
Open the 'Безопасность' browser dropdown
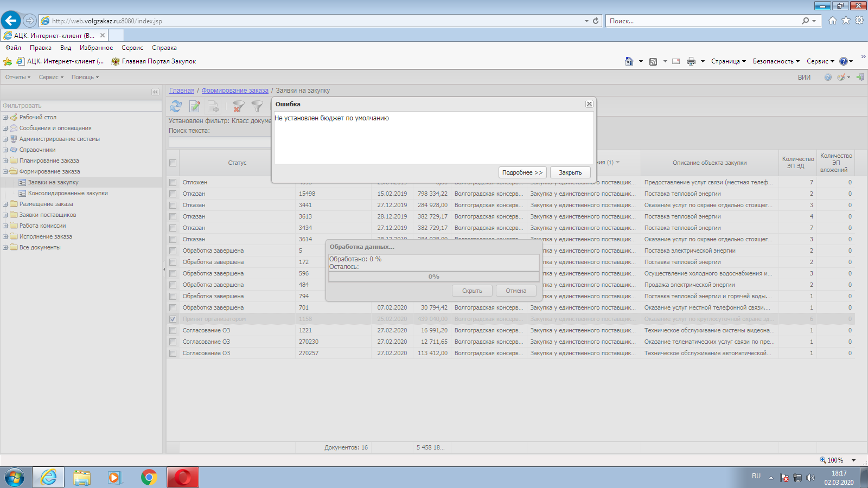776,61
